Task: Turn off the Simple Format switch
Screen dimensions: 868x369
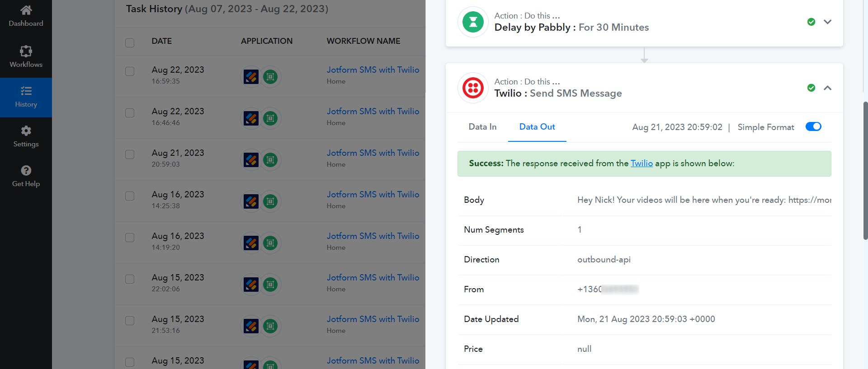Action: (x=813, y=126)
